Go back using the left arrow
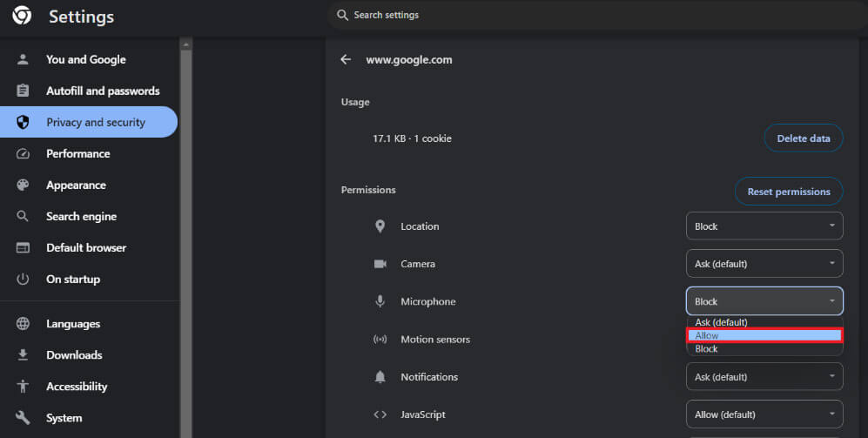Viewport: 868px width, 438px height. point(346,59)
